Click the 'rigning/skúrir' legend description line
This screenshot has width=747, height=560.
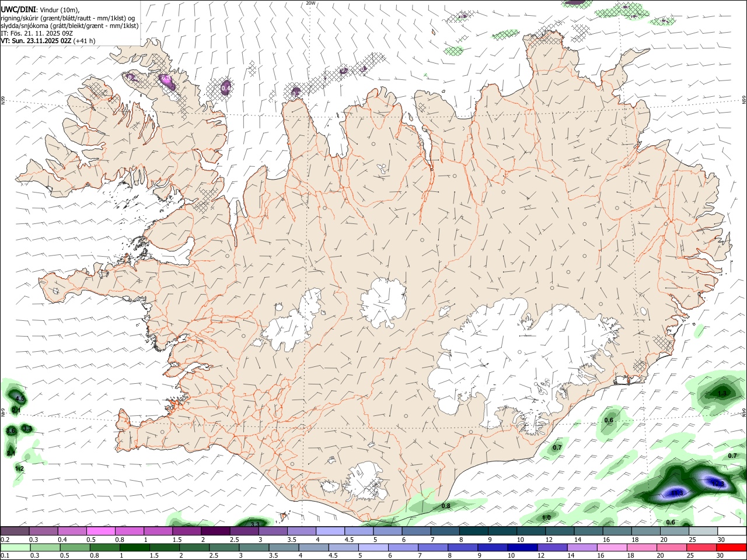(x=68, y=18)
